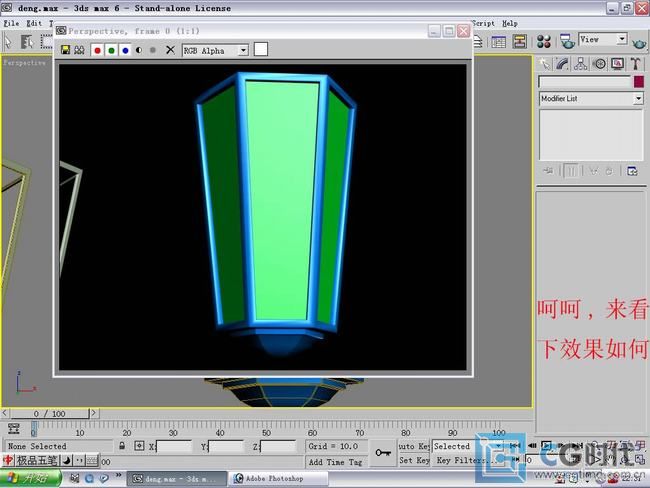Screen dimensions: 650x488
Task: Switch to the Utilities hammer panel tab
Action: pyautogui.click(x=636, y=64)
